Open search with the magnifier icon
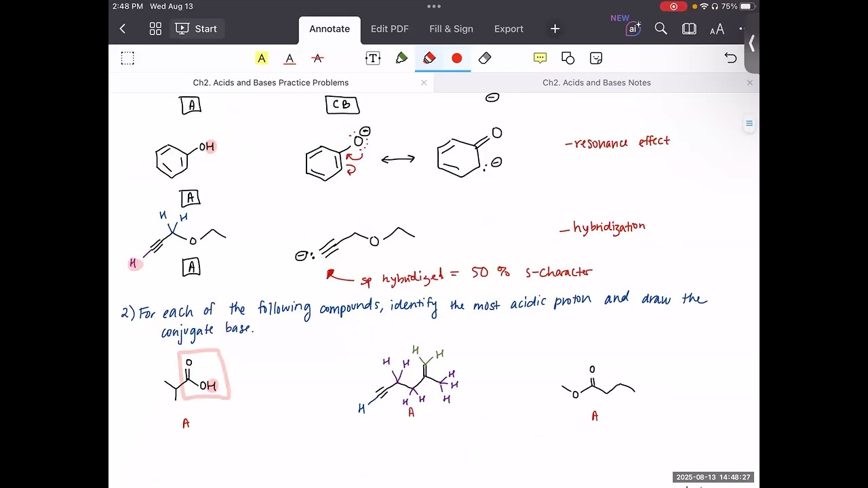868x488 pixels. 660,28
